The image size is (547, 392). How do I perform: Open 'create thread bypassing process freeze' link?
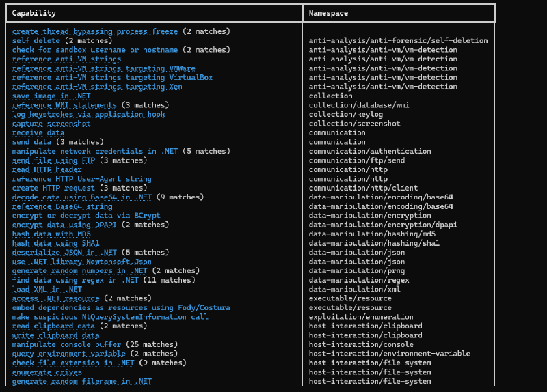(x=95, y=31)
